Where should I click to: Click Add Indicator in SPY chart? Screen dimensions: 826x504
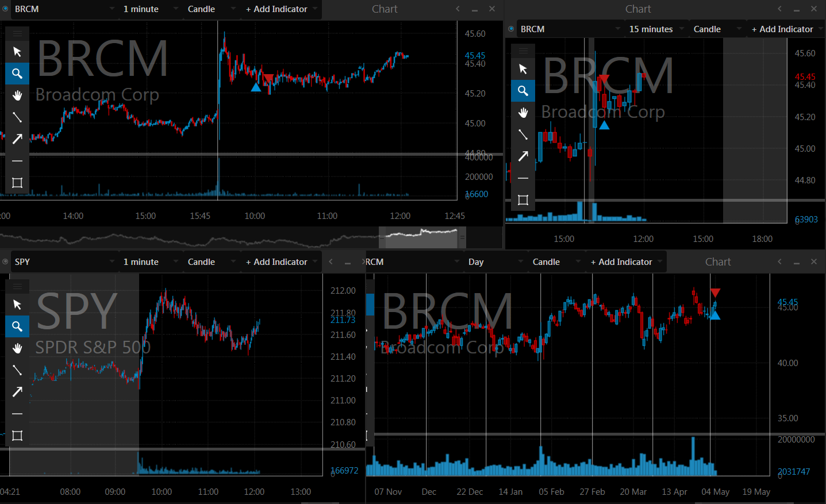click(281, 261)
